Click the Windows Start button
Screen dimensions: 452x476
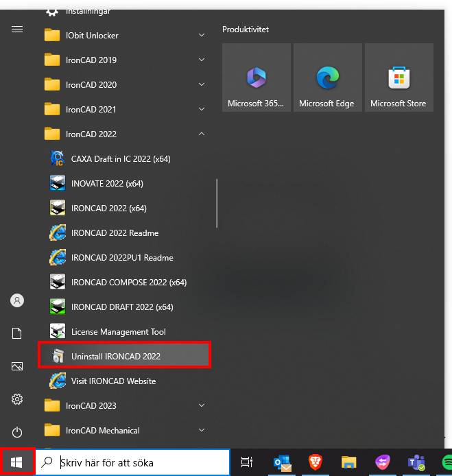[16, 462]
